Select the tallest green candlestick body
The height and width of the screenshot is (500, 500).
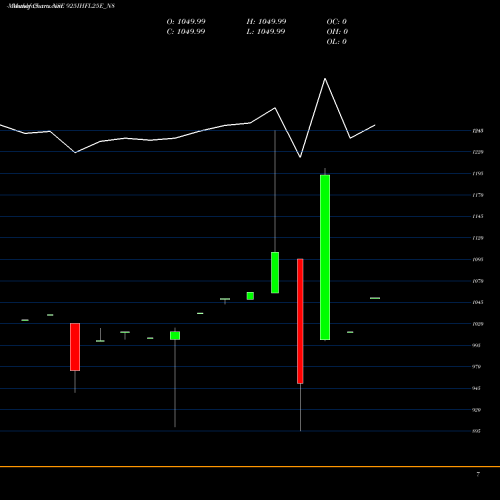click(325, 257)
